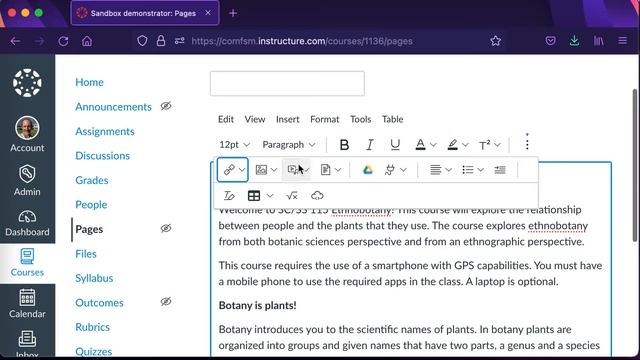
Task: Open Admin in global navigation
Action: click(x=27, y=181)
